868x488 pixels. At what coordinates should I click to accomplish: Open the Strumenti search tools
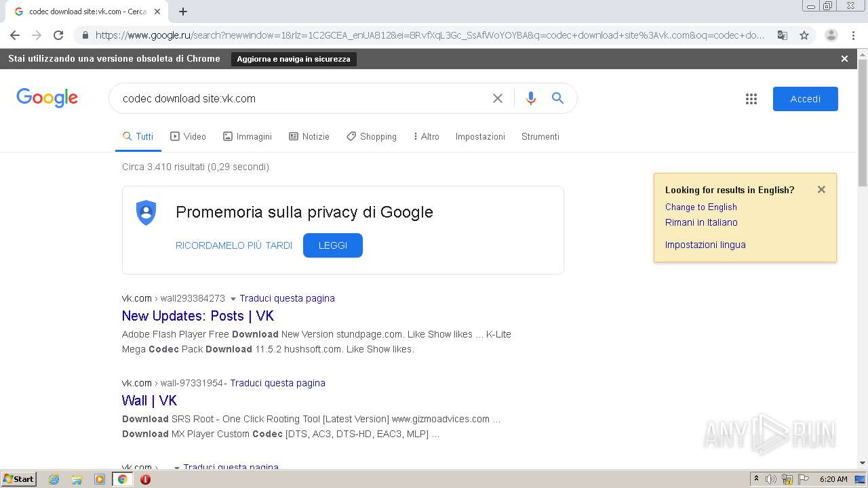pos(540,136)
